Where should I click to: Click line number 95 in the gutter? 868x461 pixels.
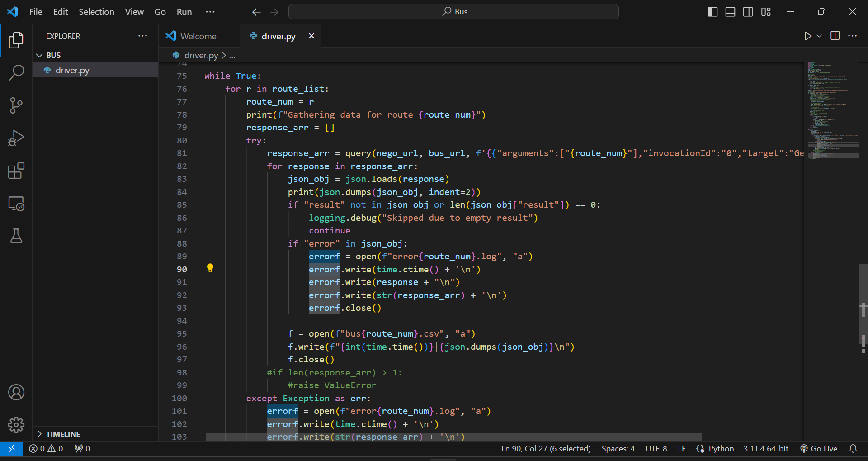coord(182,334)
